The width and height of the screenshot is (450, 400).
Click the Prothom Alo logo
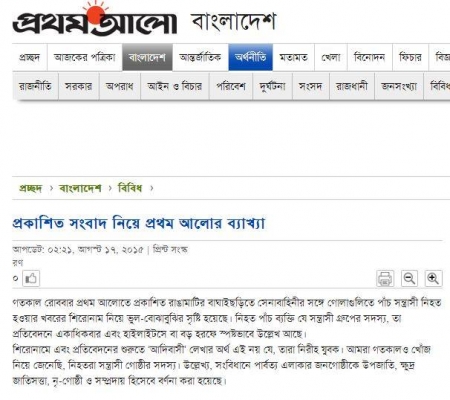tap(95, 19)
